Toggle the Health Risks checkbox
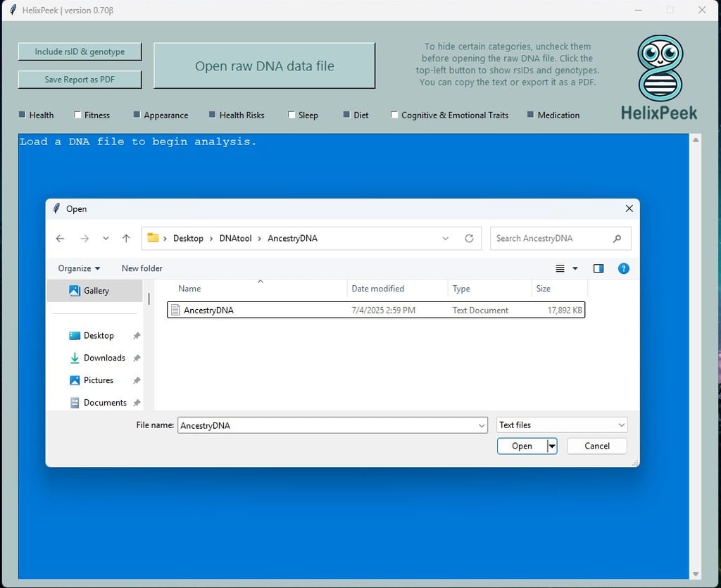Screen dimensions: 721x588 (212, 115)
